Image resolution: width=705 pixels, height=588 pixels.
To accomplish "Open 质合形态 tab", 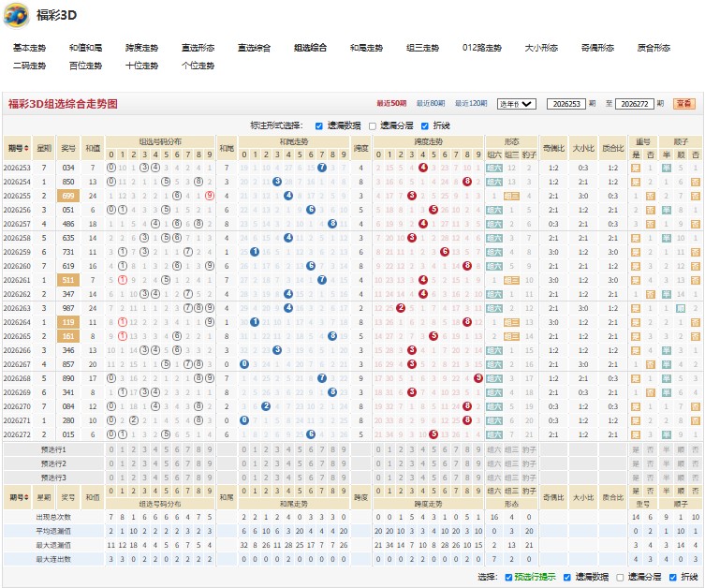I will tap(654, 48).
